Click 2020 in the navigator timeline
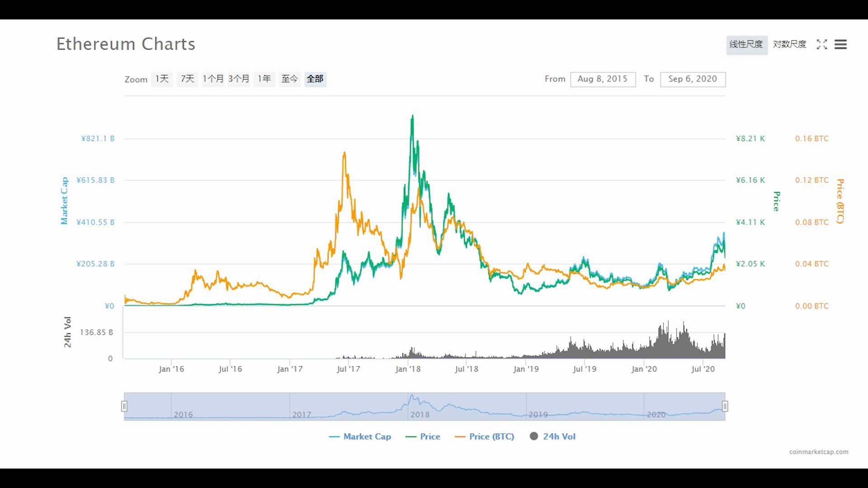Viewport: 868px width, 488px height. [x=656, y=414]
